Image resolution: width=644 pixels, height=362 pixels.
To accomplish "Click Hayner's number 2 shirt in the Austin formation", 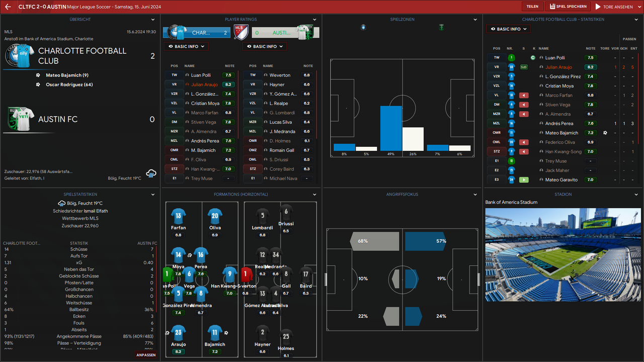I will tap(263, 332).
